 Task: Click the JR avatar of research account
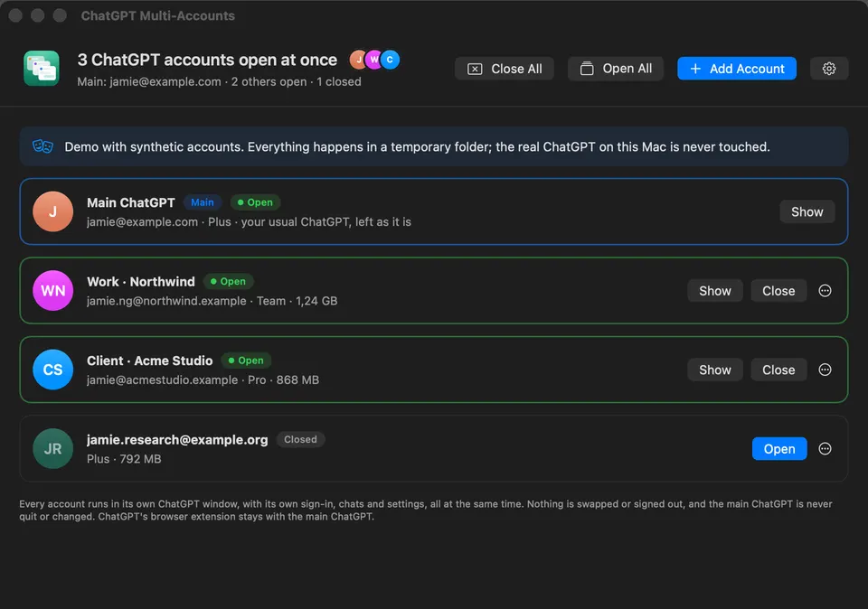tap(52, 448)
